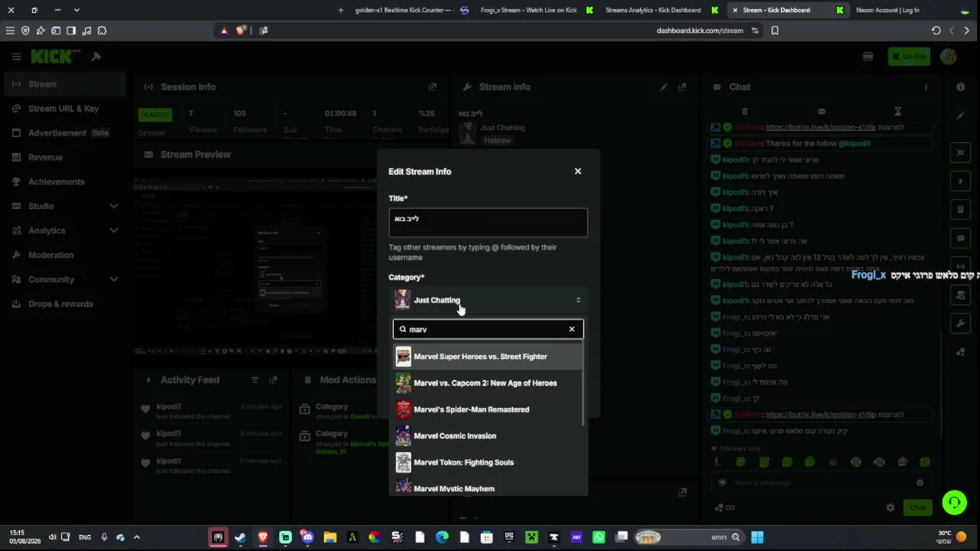This screenshot has width=980, height=551.
Task: Open Achievements in the sidebar
Action: click(64, 182)
